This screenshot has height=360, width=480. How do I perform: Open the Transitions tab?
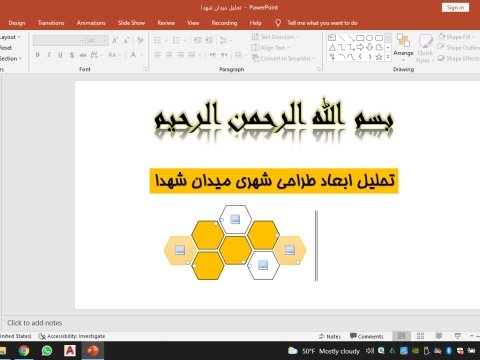(51, 23)
